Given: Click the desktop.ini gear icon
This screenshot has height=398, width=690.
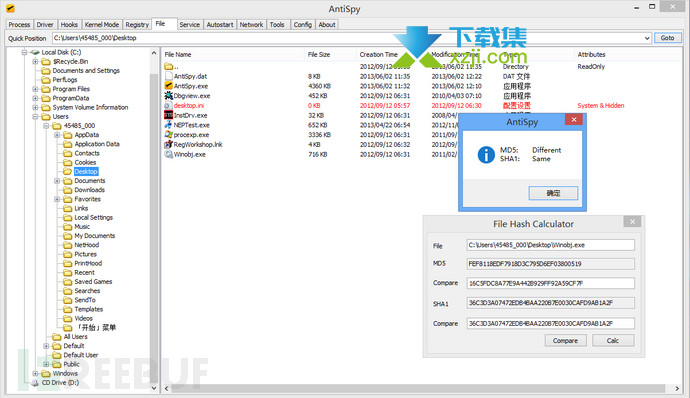Looking at the screenshot, I should (169, 105).
